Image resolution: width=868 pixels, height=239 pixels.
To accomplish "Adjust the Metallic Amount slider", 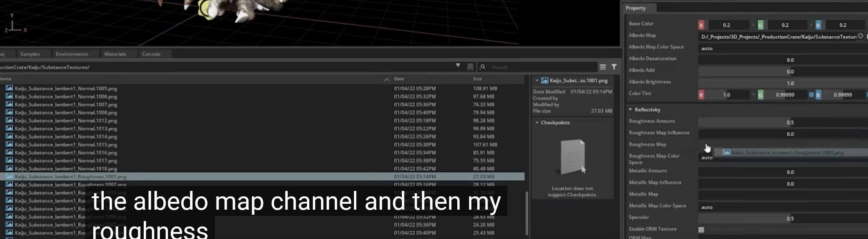I will pyautogui.click(x=783, y=172).
